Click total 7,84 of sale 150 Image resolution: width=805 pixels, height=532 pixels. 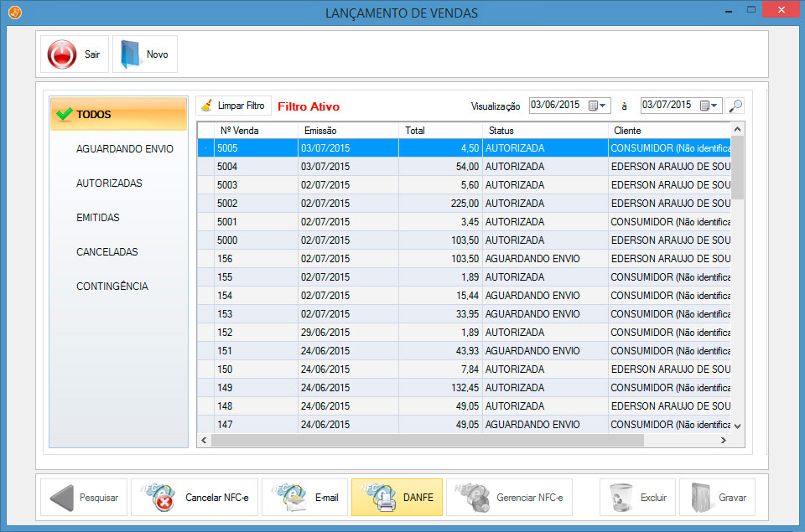pos(470,369)
